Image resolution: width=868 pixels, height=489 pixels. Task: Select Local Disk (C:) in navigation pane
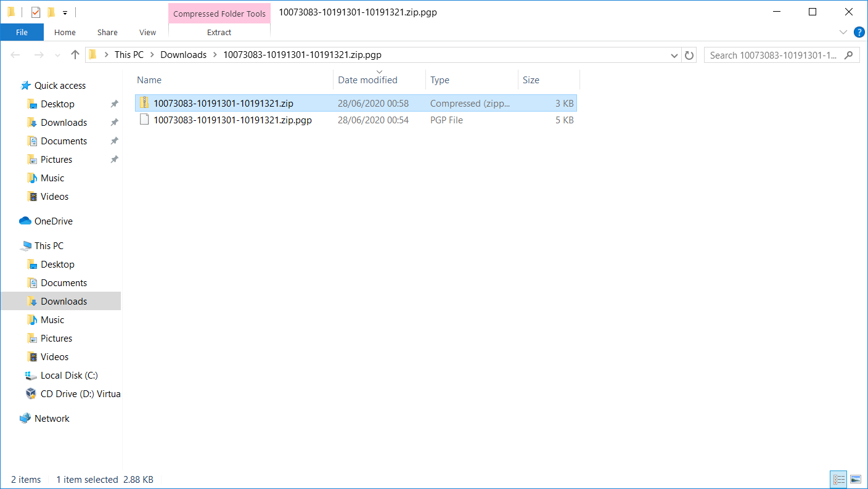(x=69, y=376)
